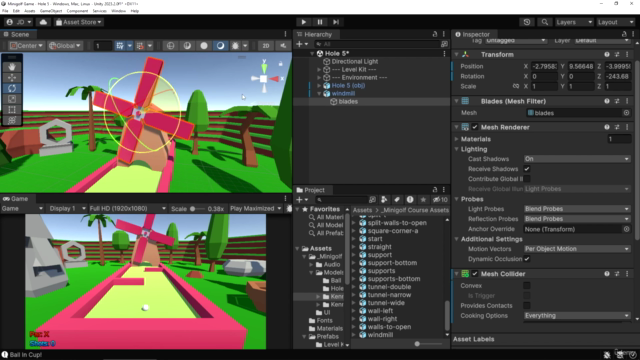The width and height of the screenshot is (640, 360).
Task: Collapse the windmill hierarchy item
Action: pyautogui.click(x=319, y=93)
